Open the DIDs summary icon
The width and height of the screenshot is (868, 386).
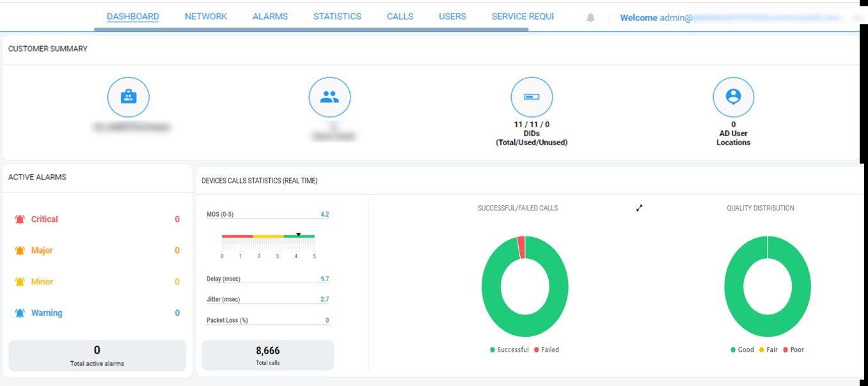[x=532, y=96]
